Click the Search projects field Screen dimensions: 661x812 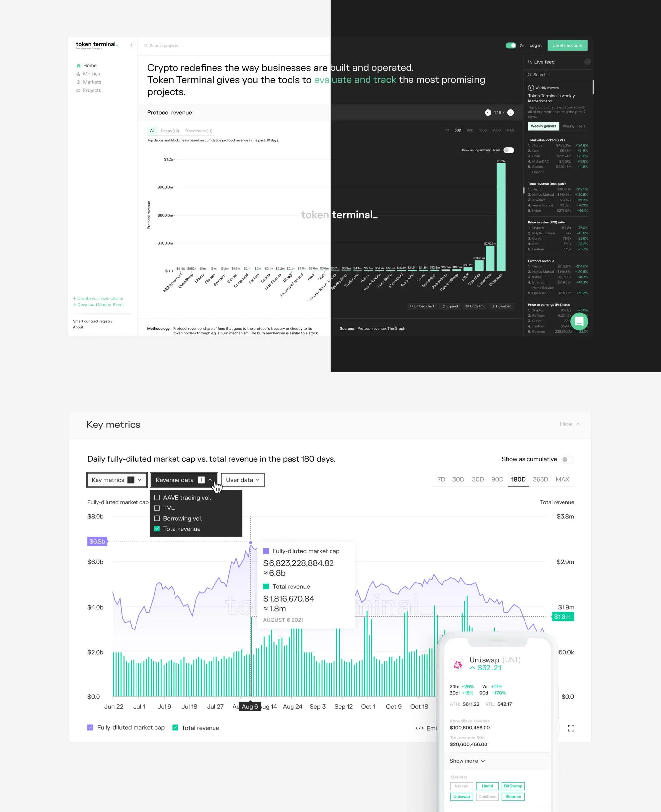click(166, 46)
